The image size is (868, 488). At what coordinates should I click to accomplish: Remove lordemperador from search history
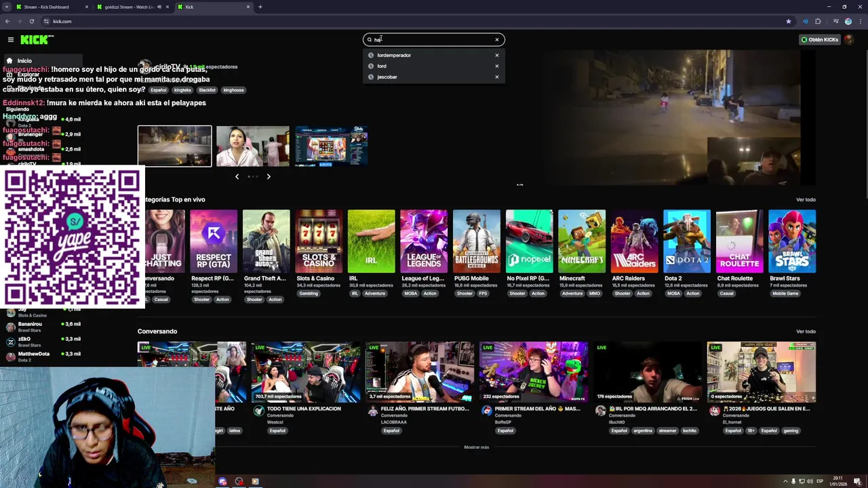[x=496, y=55]
